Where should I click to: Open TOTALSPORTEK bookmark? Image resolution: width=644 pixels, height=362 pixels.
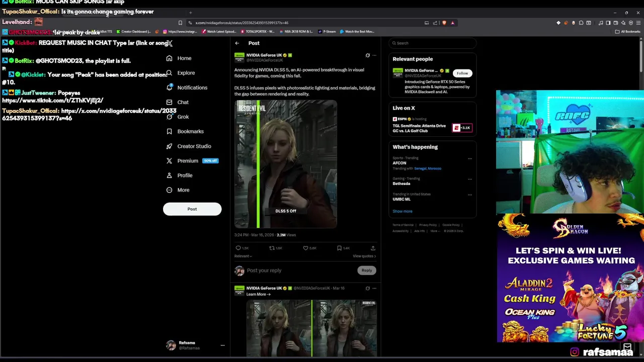click(257, 32)
